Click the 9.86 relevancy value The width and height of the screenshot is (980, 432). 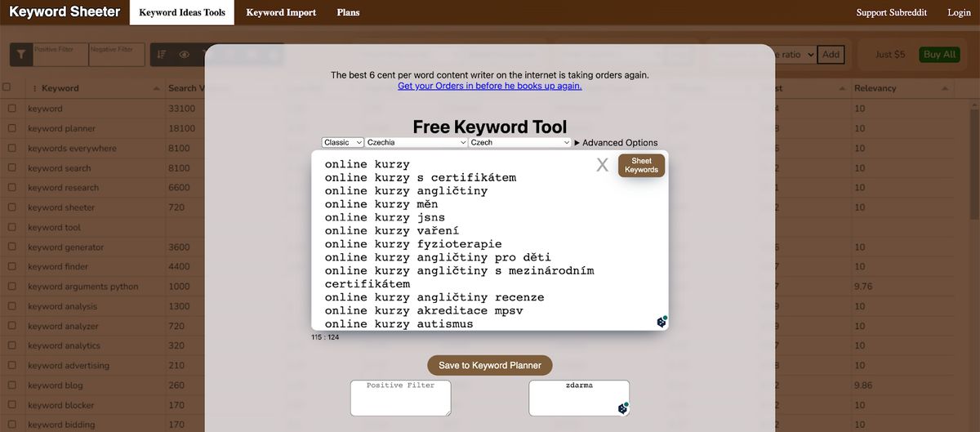click(864, 385)
